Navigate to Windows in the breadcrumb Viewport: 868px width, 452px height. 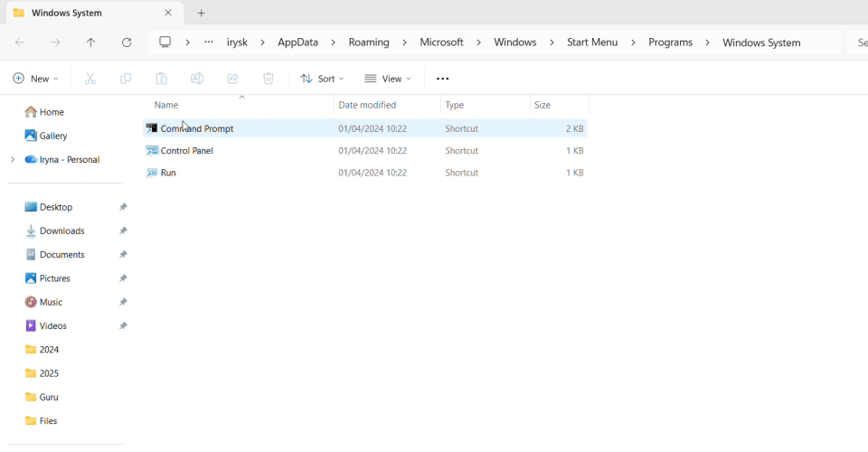[514, 42]
